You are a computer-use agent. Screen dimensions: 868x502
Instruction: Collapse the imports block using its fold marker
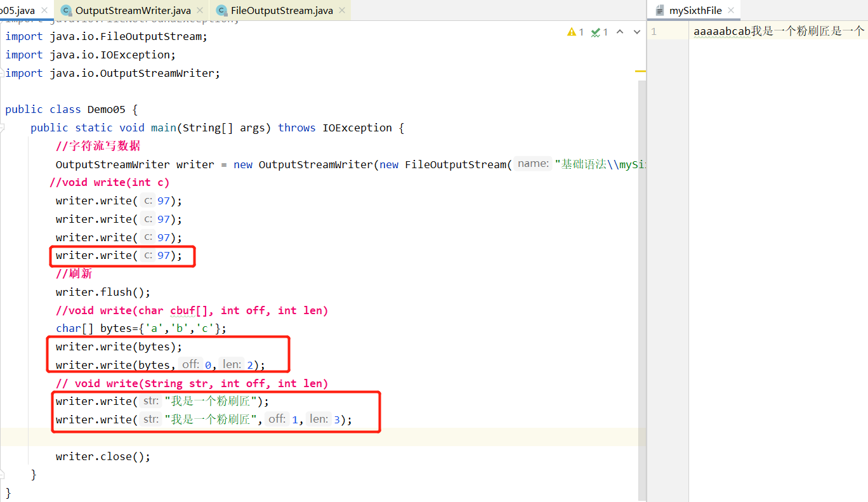[3, 73]
